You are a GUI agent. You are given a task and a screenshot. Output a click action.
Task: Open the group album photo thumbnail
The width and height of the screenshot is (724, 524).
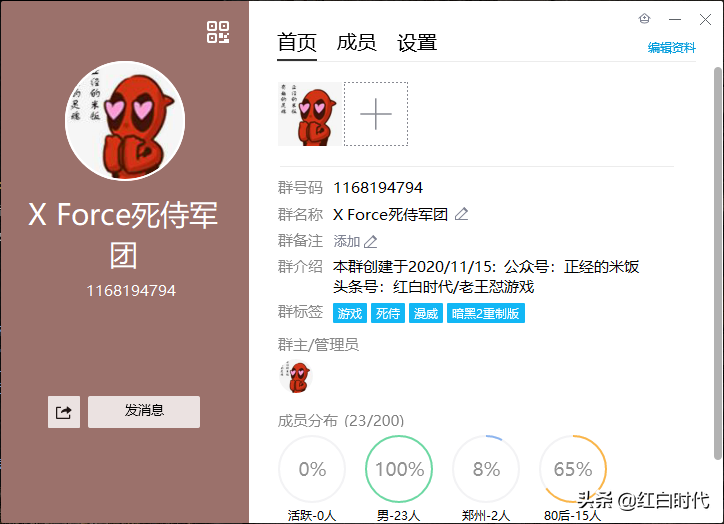(x=310, y=114)
